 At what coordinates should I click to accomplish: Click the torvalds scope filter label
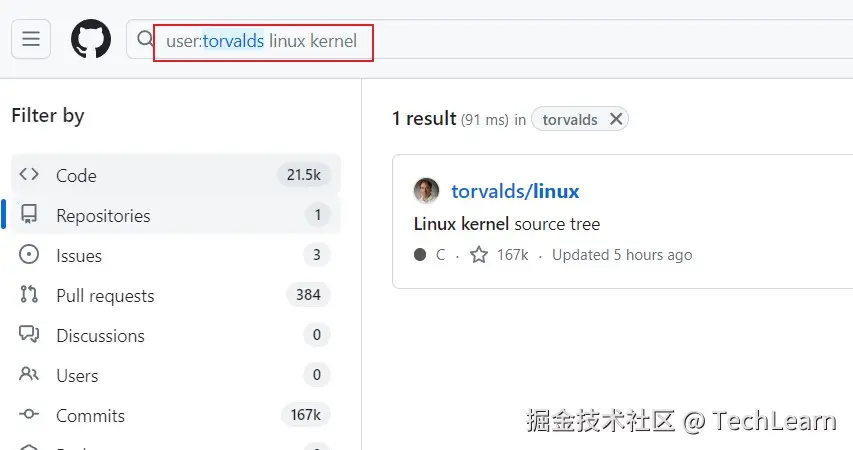(x=569, y=120)
